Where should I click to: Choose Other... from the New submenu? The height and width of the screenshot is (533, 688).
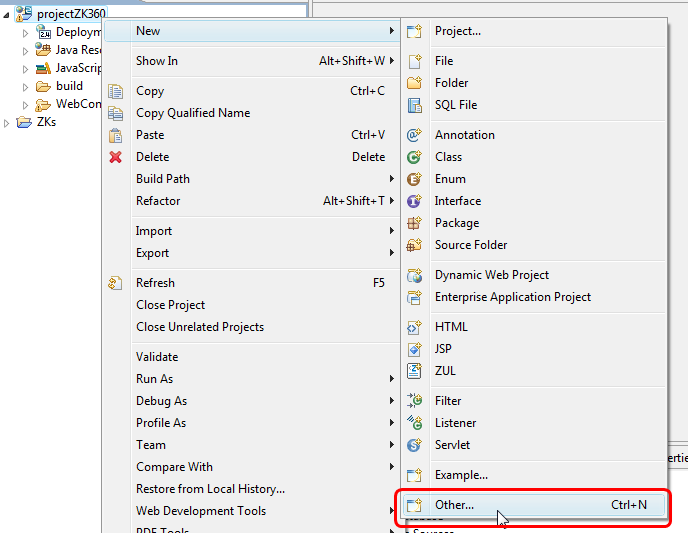(454, 505)
